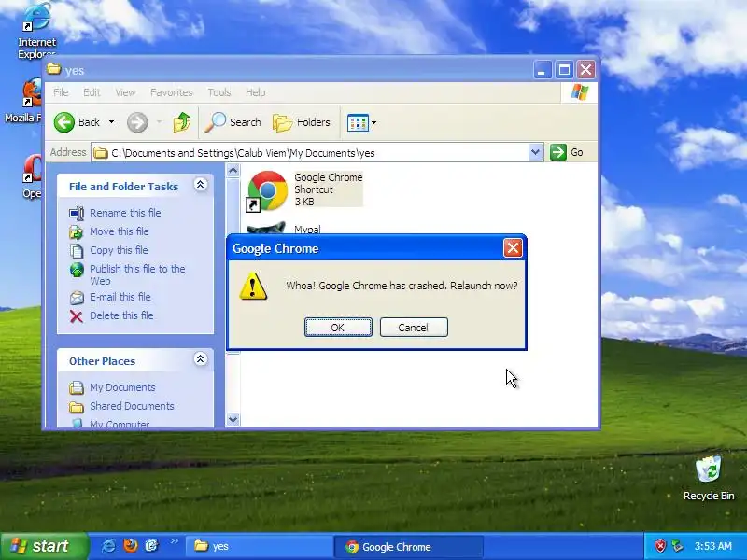
Task: Click the E-mail envelope icon
Action: coord(77,298)
